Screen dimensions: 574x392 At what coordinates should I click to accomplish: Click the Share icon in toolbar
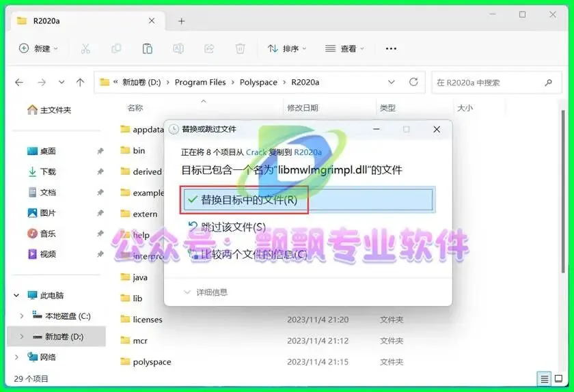(x=209, y=48)
